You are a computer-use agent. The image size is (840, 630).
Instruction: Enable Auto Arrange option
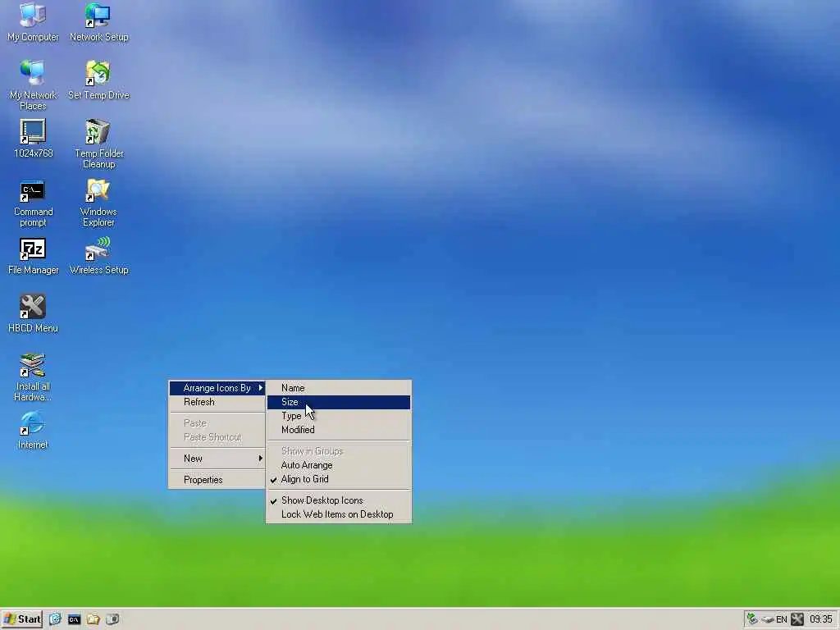coord(339,465)
